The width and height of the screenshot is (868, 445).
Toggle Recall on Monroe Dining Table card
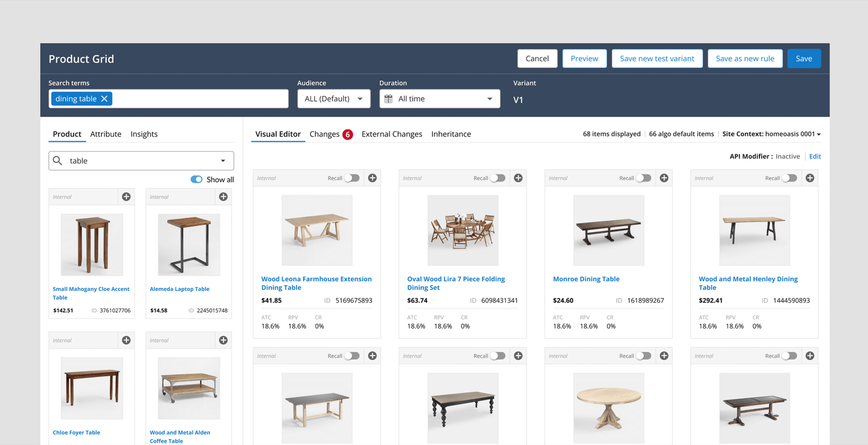644,178
